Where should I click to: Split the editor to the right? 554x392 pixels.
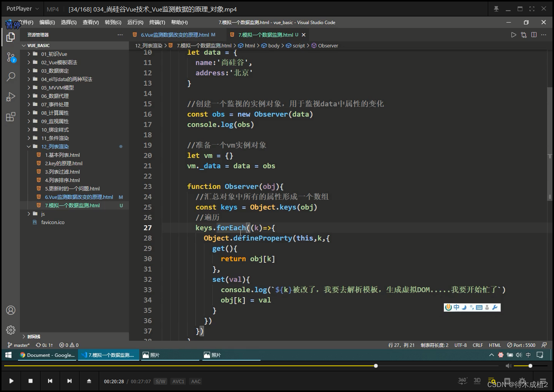pyautogui.click(x=534, y=35)
